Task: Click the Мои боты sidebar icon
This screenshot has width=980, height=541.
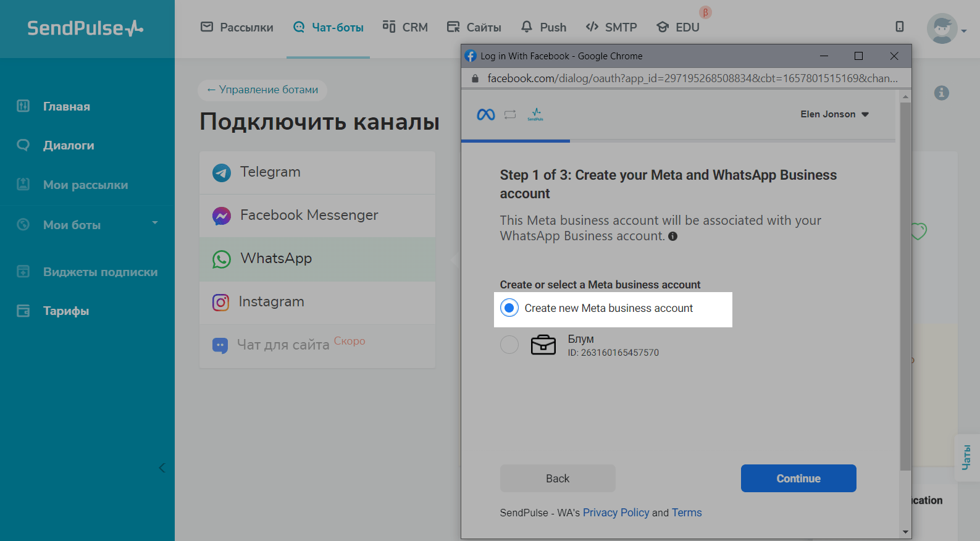Action: pos(23,225)
